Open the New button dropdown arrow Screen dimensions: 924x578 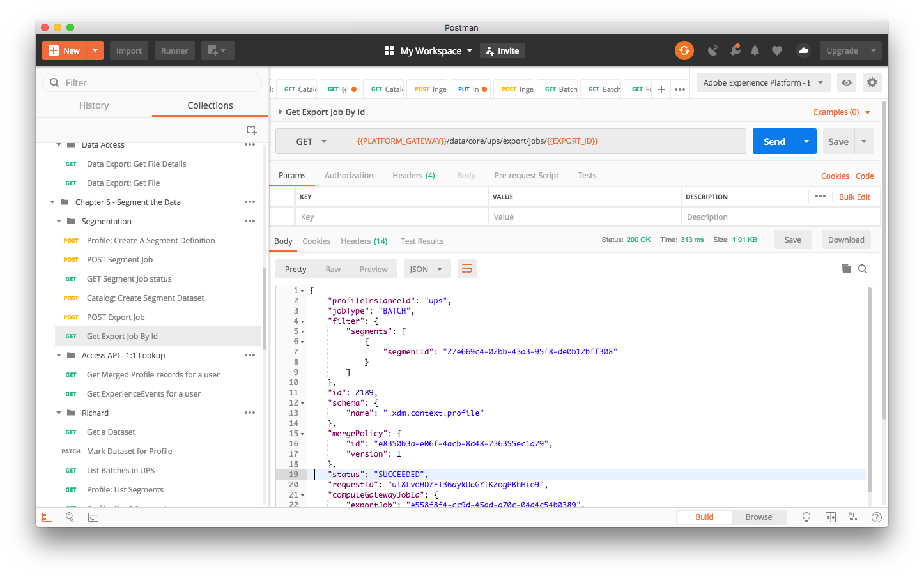[x=95, y=50]
